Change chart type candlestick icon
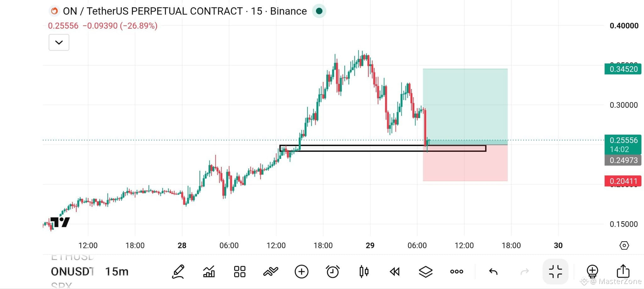The image size is (644, 289). [364, 272]
